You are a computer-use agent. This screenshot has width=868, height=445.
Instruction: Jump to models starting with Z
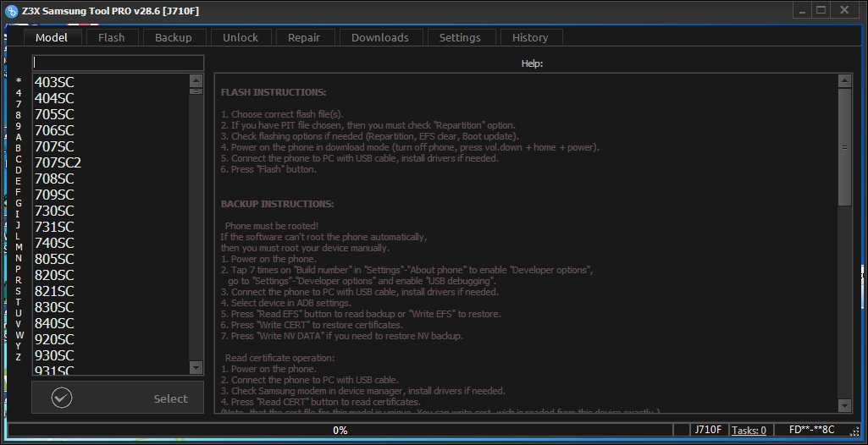pyautogui.click(x=19, y=357)
